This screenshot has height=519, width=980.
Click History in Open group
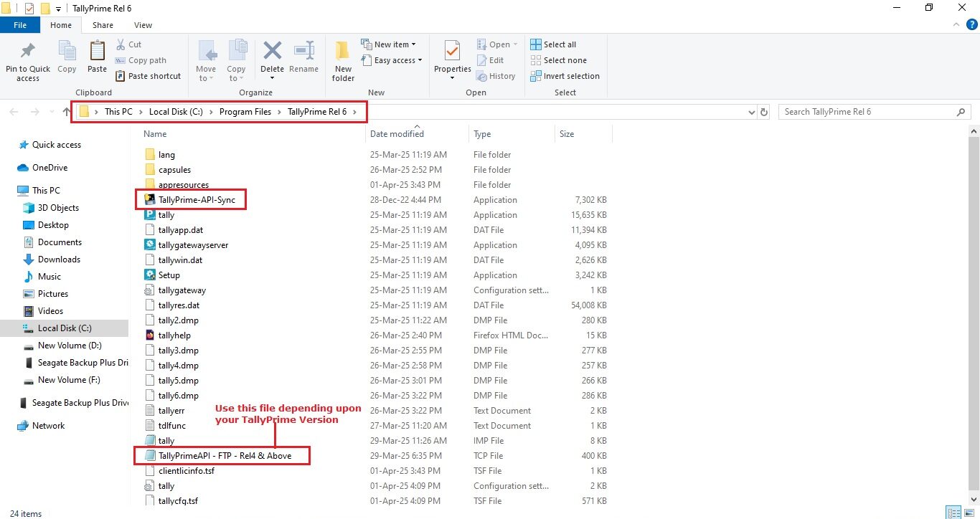(x=496, y=76)
